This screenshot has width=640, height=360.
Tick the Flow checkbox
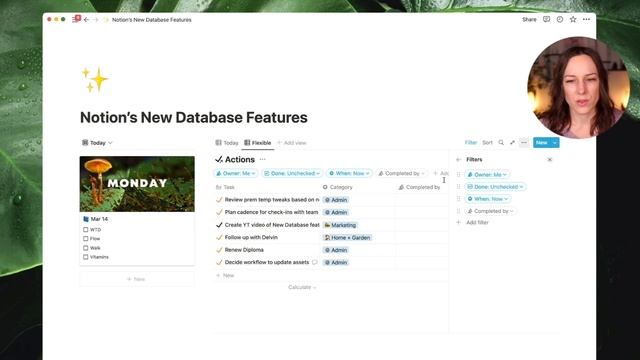point(85,239)
